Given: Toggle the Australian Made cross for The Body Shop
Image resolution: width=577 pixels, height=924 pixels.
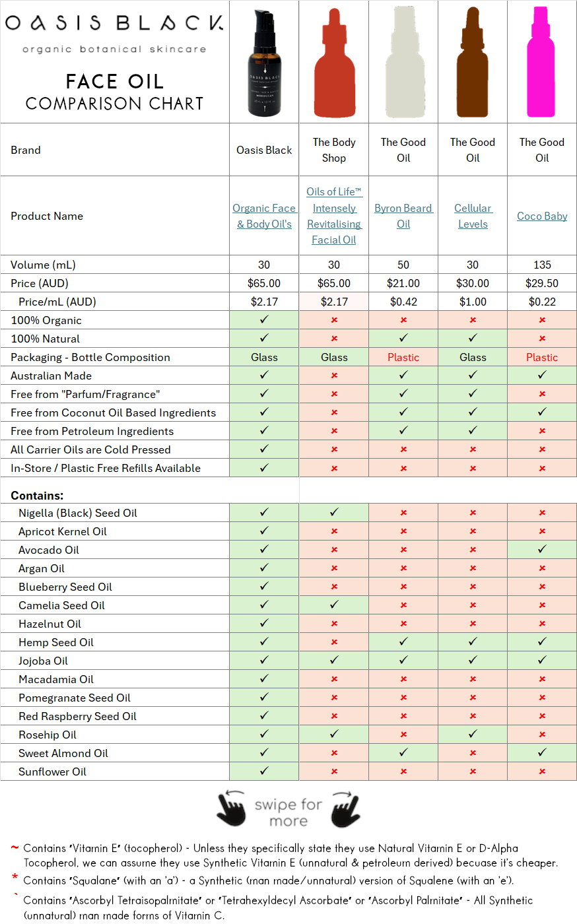Looking at the screenshot, I should click(x=333, y=376).
